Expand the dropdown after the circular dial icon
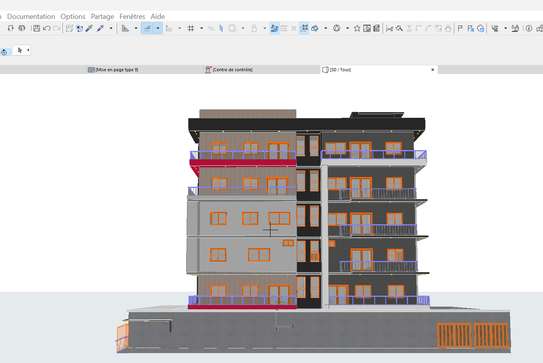543x363 pixels. pyautogui.click(x=347, y=28)
